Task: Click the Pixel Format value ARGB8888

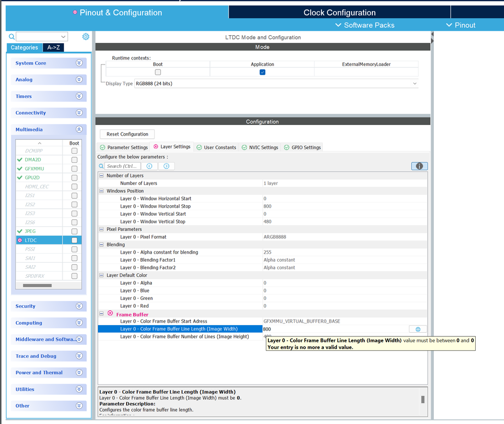Action: (x=275, y=237)
